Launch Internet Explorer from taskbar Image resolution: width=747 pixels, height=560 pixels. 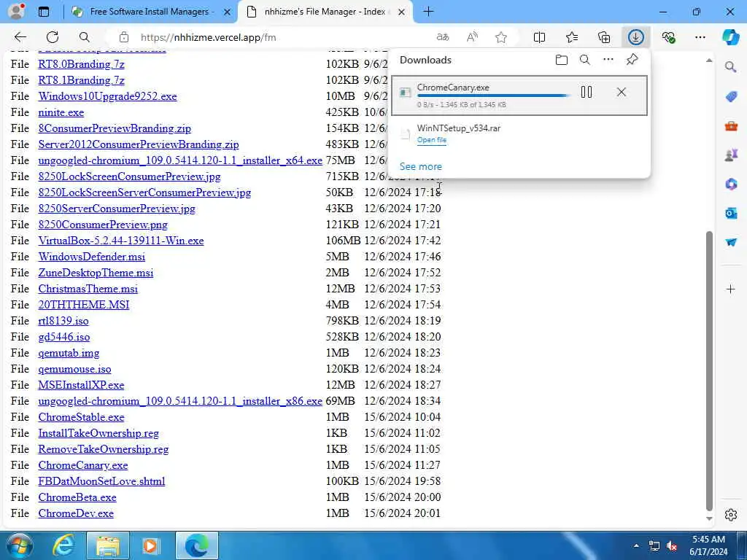pyautogui.click(x=64, y=545)
